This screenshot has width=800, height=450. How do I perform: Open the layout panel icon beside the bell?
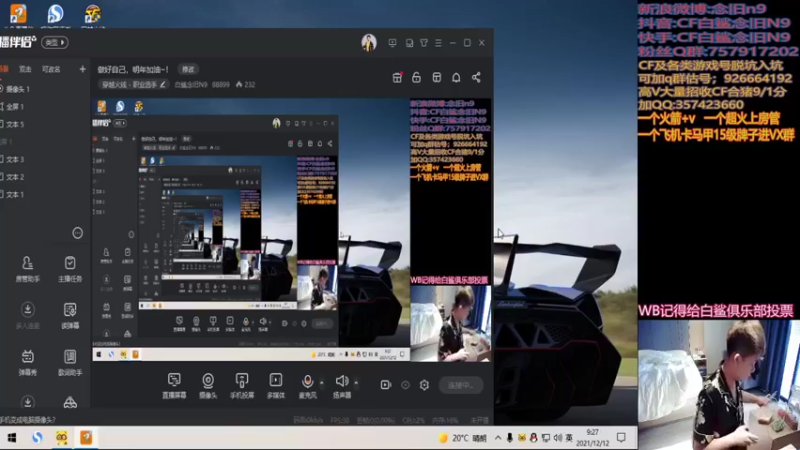pos(437,77)
